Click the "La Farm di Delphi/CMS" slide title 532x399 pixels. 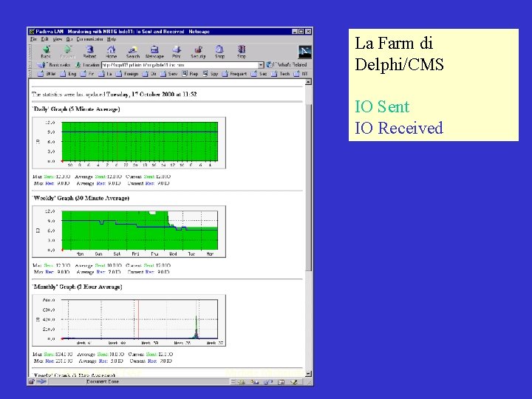point(399,54)
